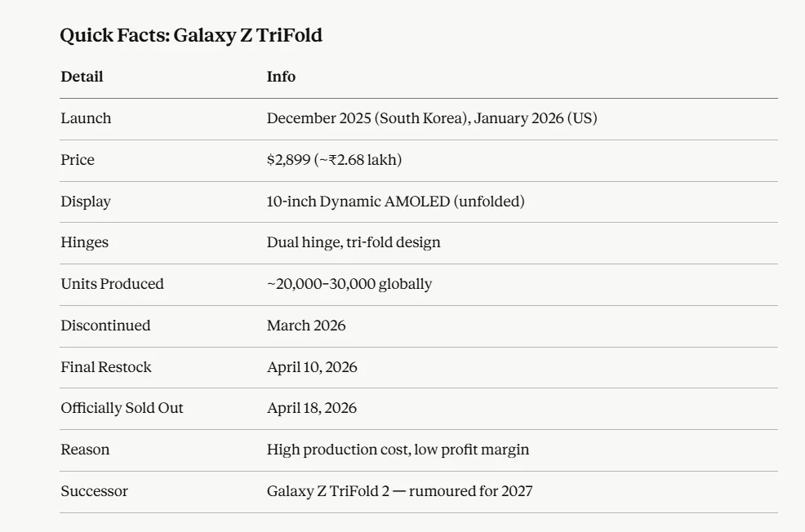The height and width of the screenshot is (532, 805).
Task: Select the Info column header
Action: click(281, 77)
